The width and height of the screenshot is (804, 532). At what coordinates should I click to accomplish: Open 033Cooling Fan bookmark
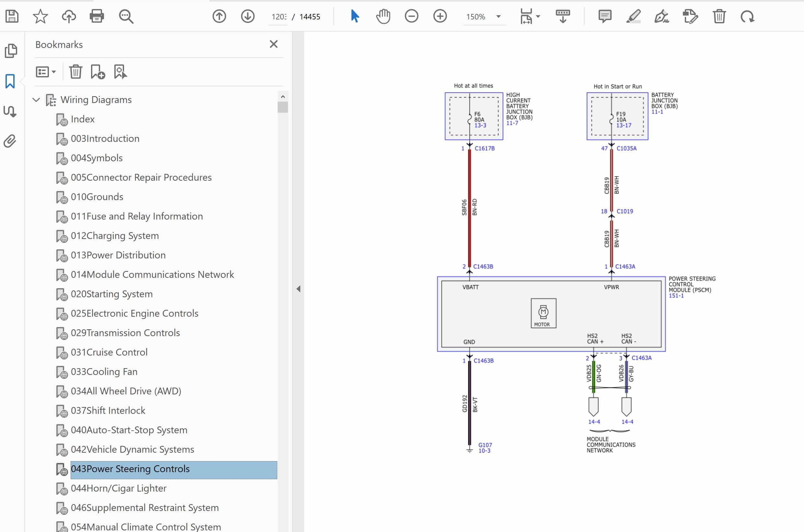click(104, 371)
